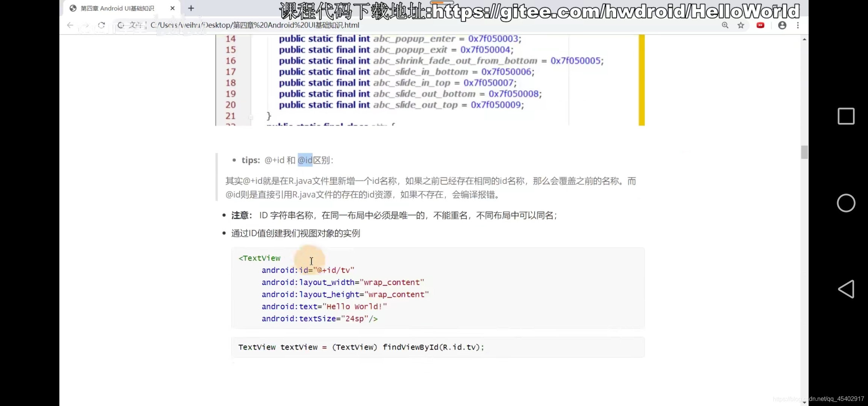Screen dimensions: 868x406
Task: Click line number 21 in code image
Action: [230, 116]
